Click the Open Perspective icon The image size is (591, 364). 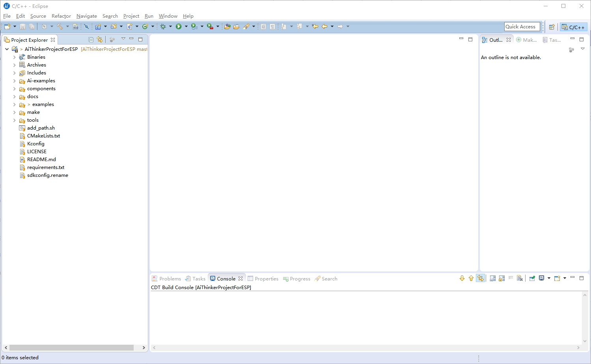tap(552, 27)
